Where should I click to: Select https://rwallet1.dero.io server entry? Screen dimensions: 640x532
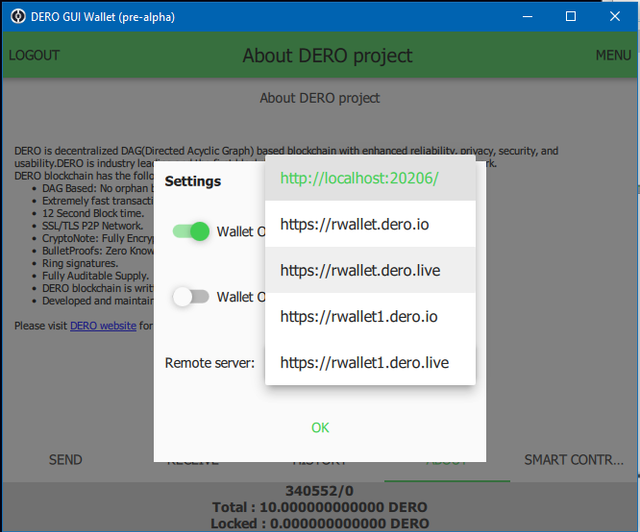(370, 316)
